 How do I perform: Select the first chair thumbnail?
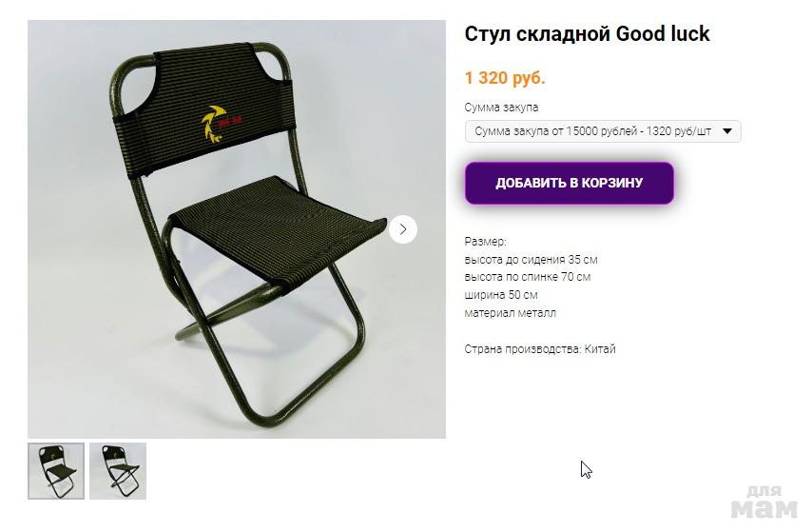[56, 471]
